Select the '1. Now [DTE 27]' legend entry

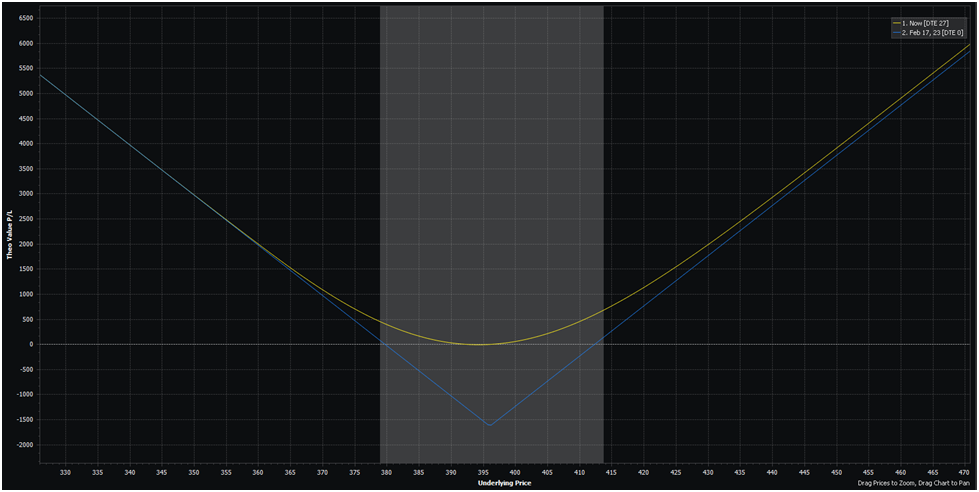[x=926, y=22]
